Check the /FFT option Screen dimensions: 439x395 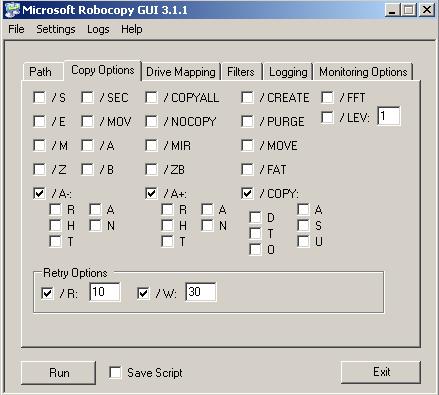(328, 98)
